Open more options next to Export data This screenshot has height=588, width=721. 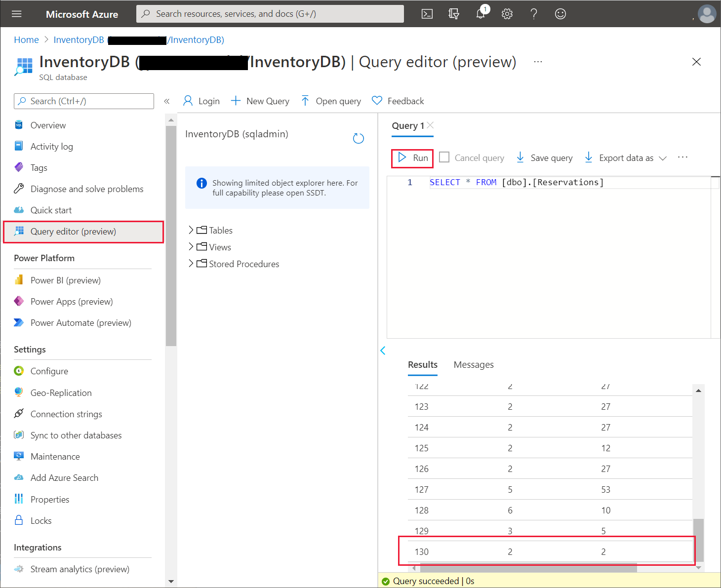pyautogui.click(x=682, y=157)
